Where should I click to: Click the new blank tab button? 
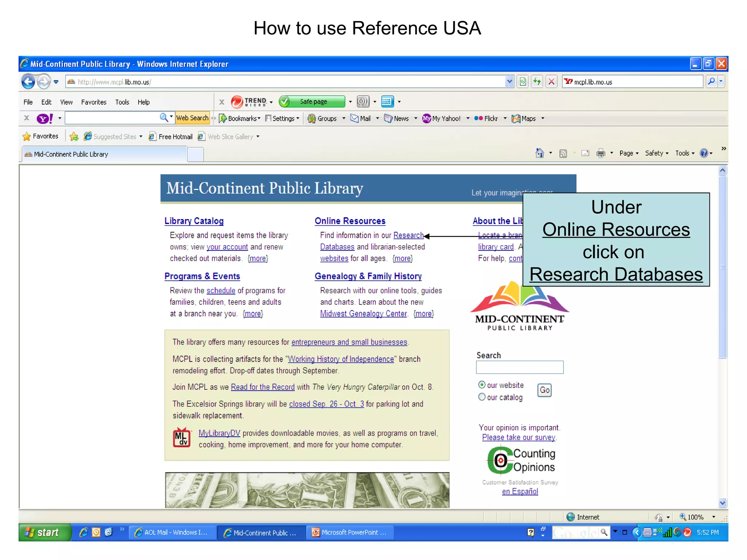[196, 155]
